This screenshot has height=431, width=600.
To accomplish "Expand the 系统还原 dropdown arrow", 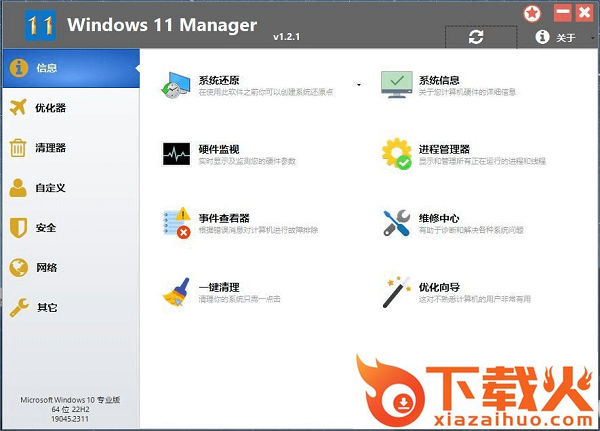I will coord(359,85).
